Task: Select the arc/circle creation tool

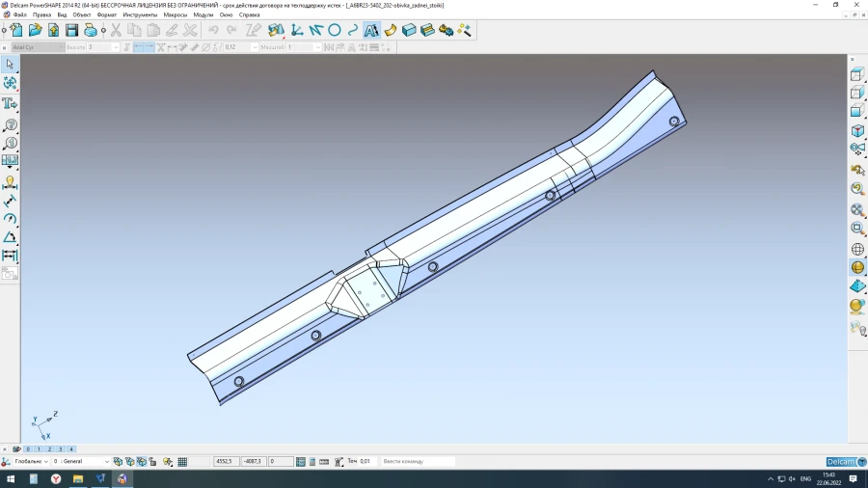Action: (x=335, y=30)
